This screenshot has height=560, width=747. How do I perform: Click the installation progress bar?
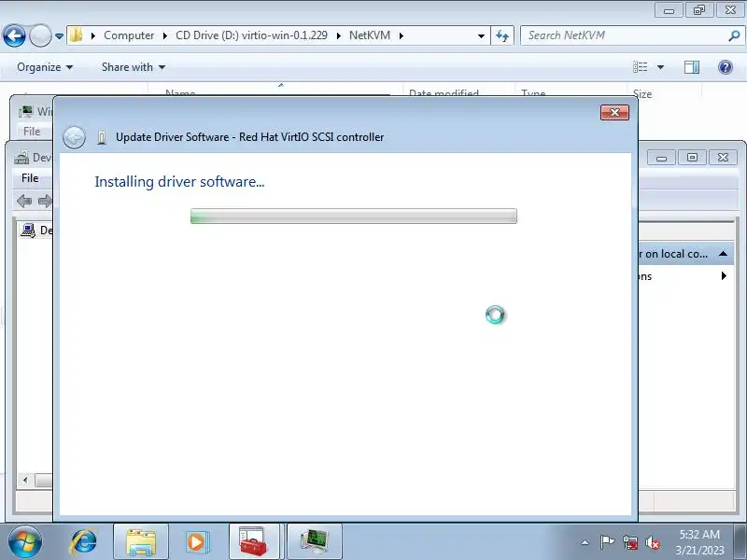(354, 217)
